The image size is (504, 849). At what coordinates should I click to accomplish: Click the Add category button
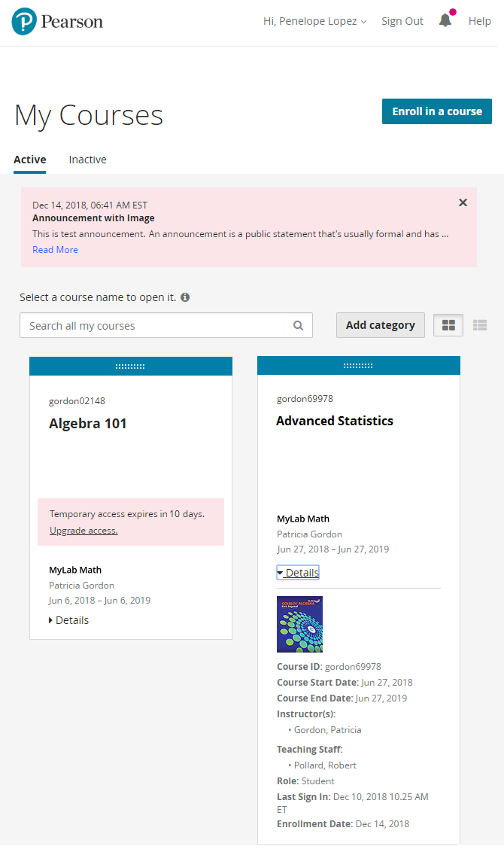[380, 325]
